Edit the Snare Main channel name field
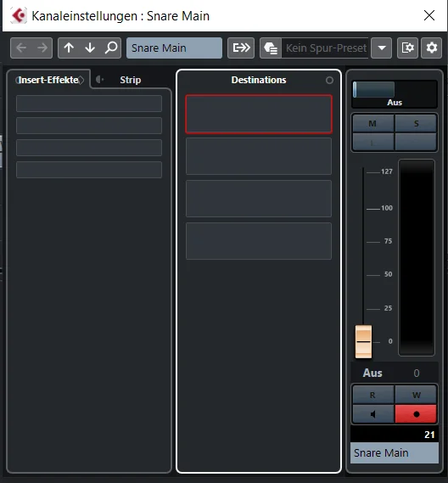The image size is (448, 483). [x=174, y=48]
